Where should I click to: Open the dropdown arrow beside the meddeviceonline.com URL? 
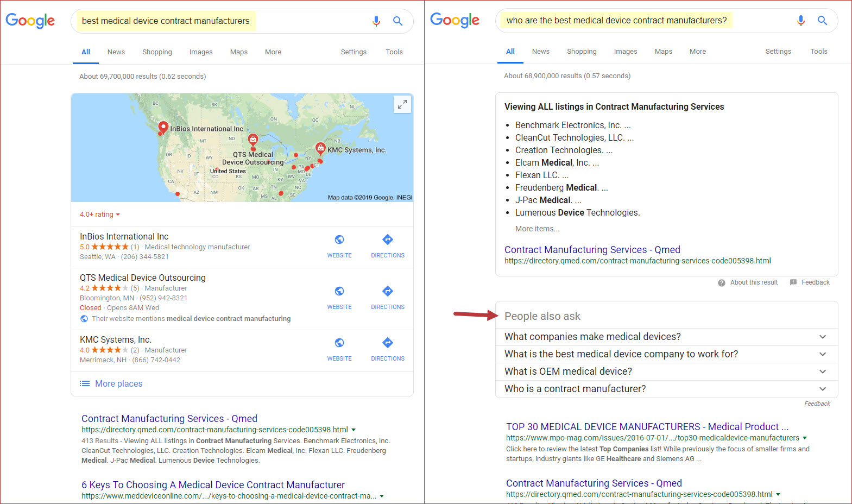pyautogui.click(x=382, y=496)
